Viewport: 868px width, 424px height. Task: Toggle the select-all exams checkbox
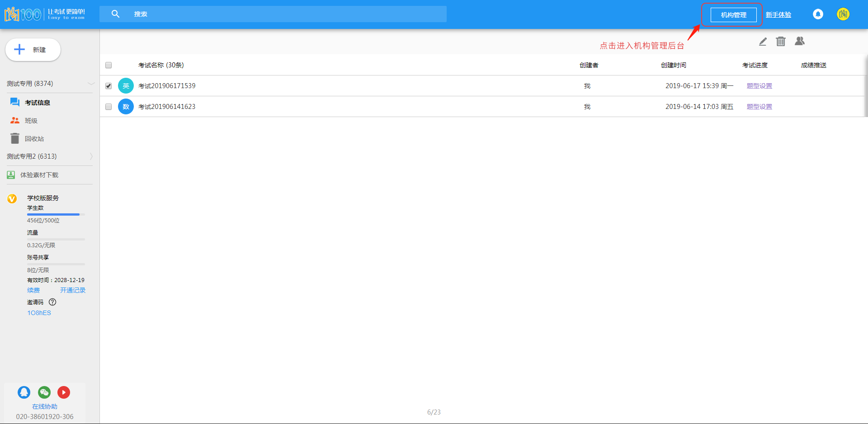coord(108,65)
